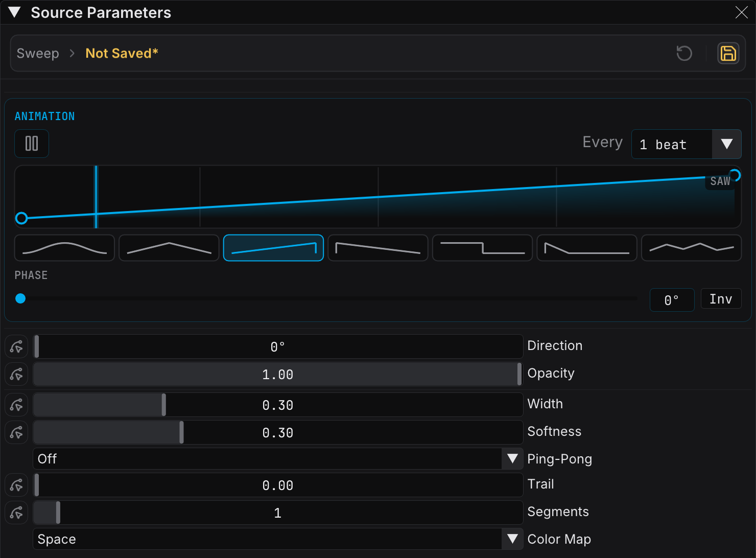Click the Direction slider
Viewport: 756px width, 558px height.
278,346
